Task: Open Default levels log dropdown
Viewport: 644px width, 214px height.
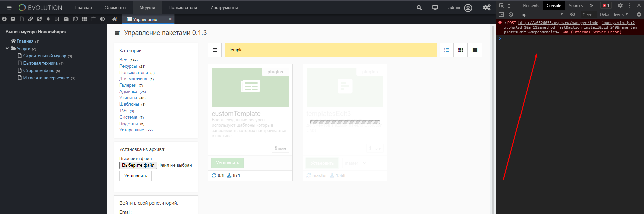Action: tap(614, 15)
